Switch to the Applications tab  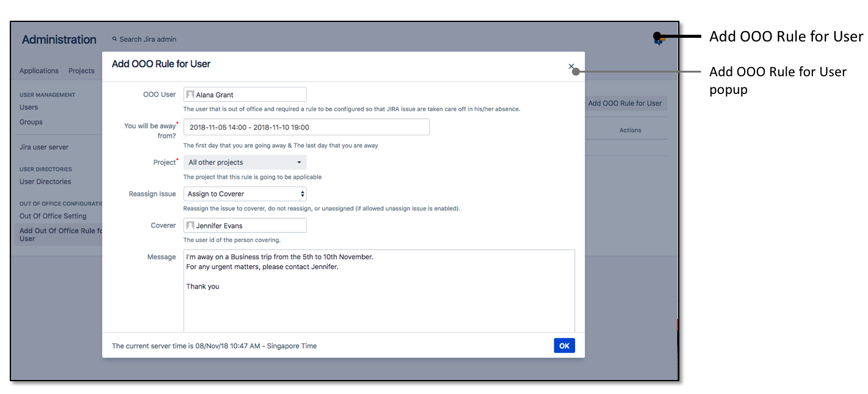(x=38, y=71)
